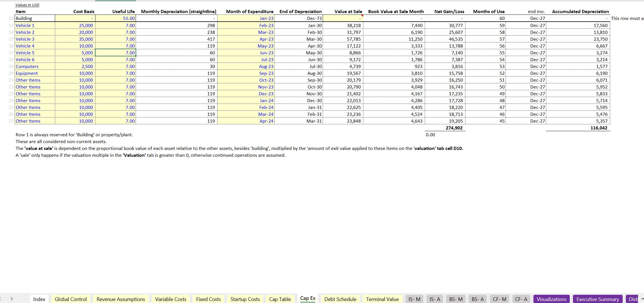
Task: Click the accumulated depreciation total of 116,042
Action: click(600, 128)
